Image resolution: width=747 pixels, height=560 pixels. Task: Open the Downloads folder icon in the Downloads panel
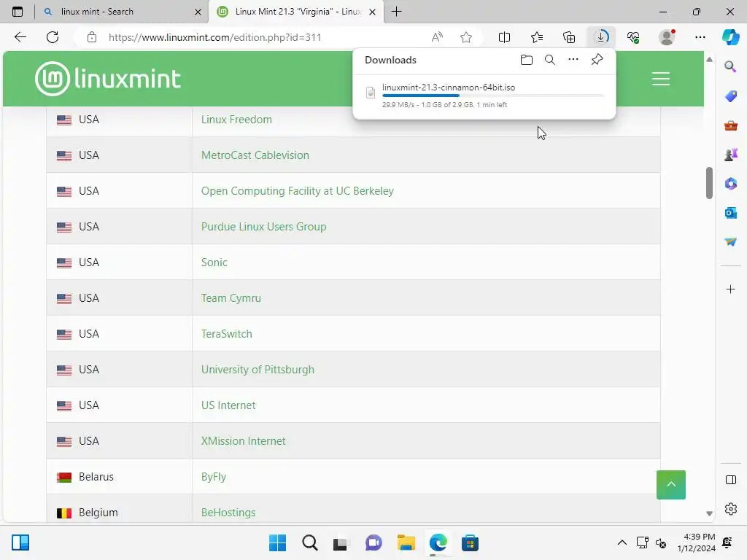click(x=527, y=60)
